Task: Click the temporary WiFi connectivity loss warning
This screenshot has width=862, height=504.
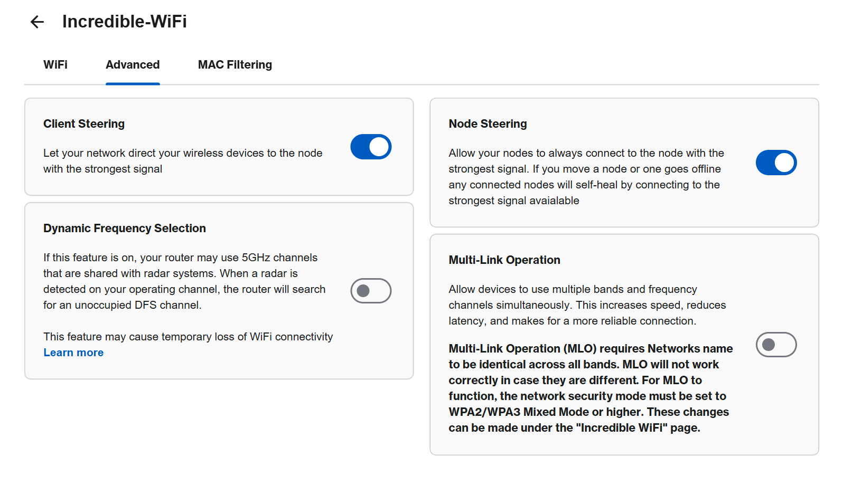Action: point(188,337)
